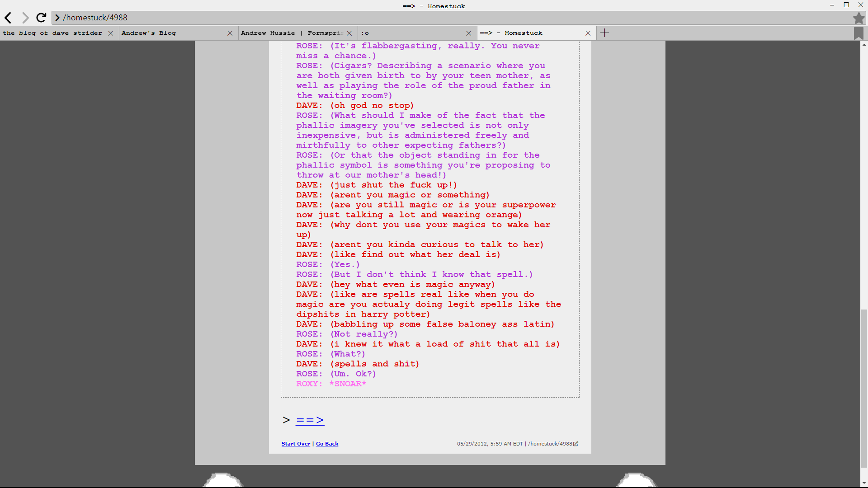
Task: Close the 'Andrew's Blog' tab
Action: click(x=230, y=33)
